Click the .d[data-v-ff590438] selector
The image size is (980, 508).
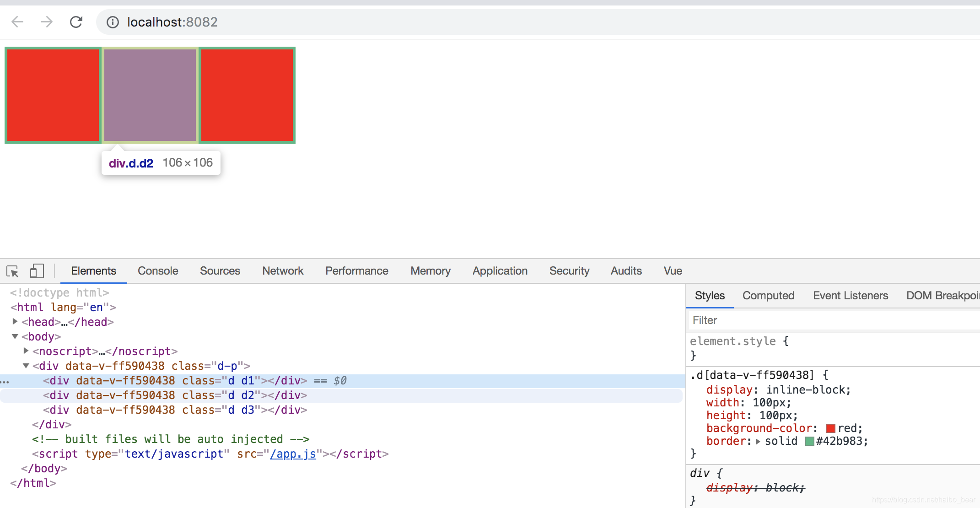pyautogui.click(x=752, y=375)
